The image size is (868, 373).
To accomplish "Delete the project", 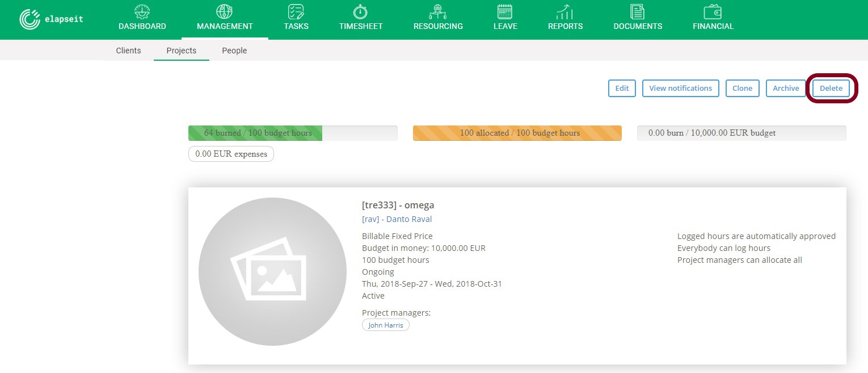I will coord(831,88).
